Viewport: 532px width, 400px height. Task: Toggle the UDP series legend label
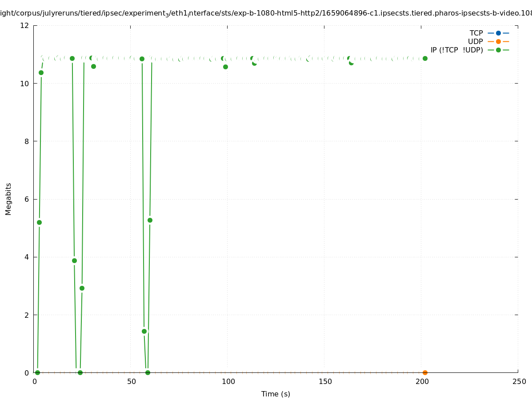click(x=475, y=41)
